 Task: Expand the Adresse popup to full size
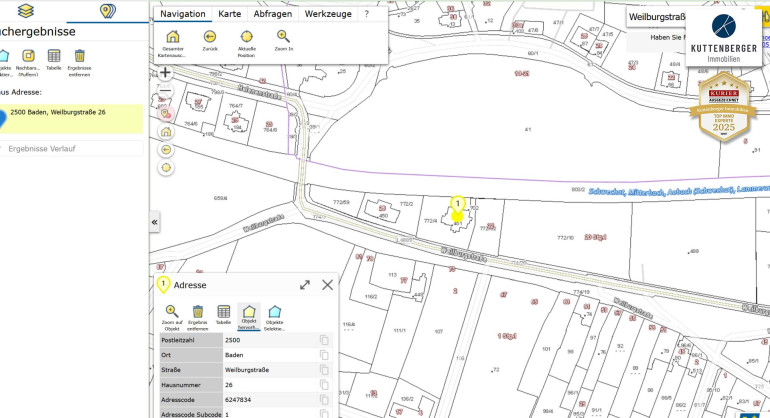[x=304, y=285]
